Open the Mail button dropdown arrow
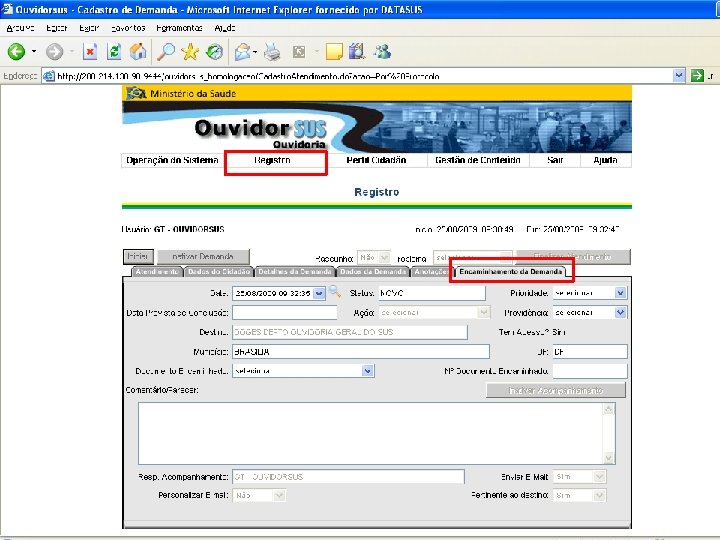 [x=255, y=51]
